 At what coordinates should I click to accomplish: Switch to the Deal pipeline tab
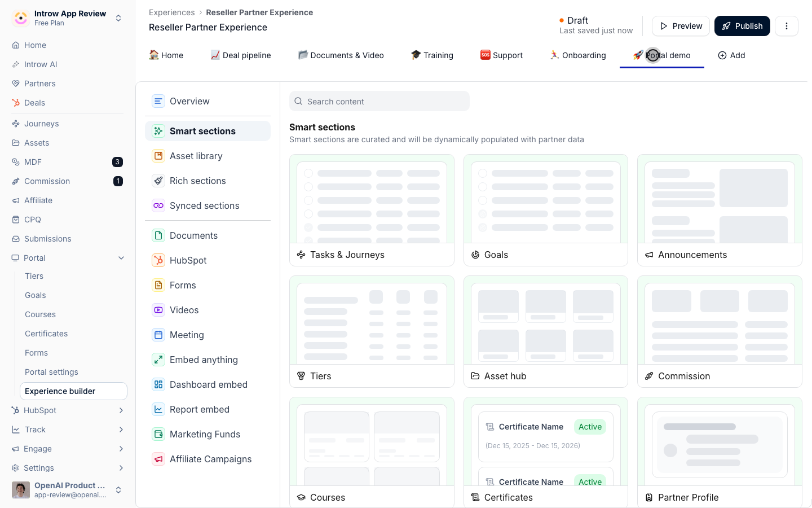241,55
